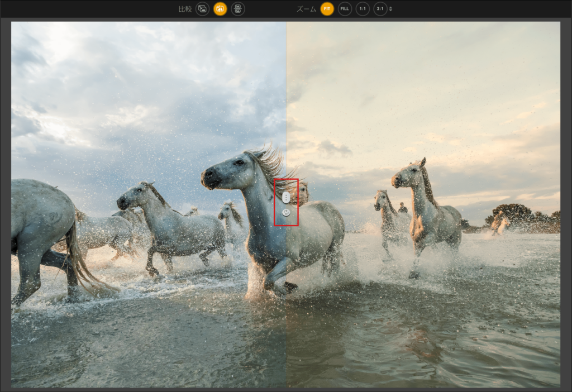Click the ズーム label
The width and height of the screenshot is (572, 392).
(306, 9)
